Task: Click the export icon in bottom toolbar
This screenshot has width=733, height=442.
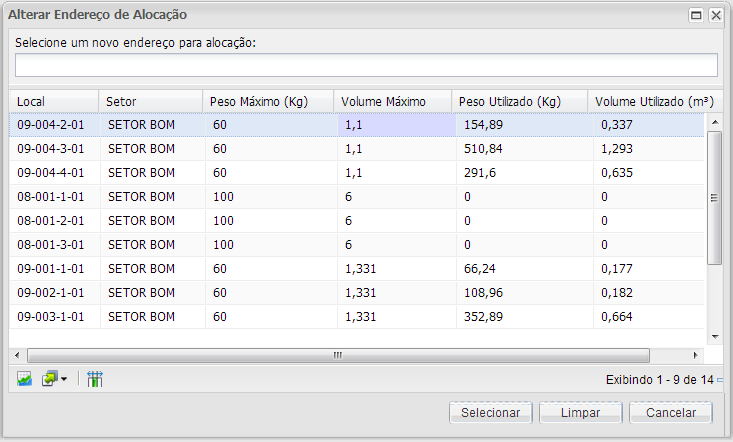Action: click(49, 380)
